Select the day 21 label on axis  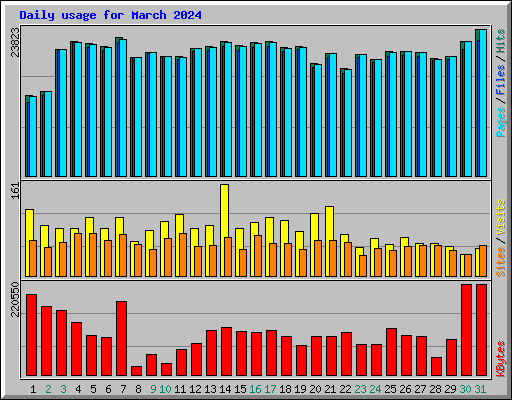(x=330, y=389)
